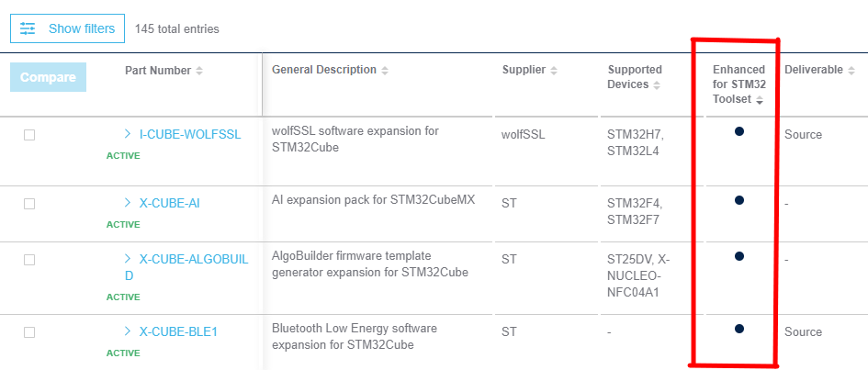Sort by Supplier arrows icon
Image resolution: width=868 pixels, height=370 pixels.
554,71
